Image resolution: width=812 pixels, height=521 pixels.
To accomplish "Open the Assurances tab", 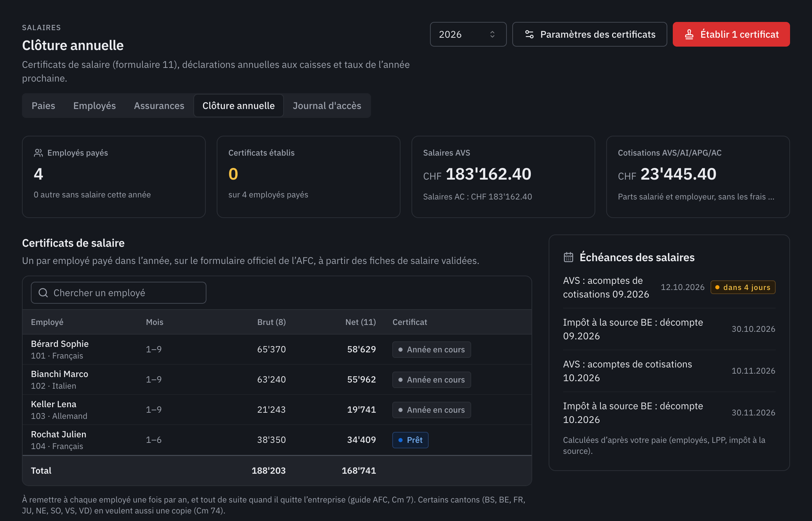I will click(x=159, y=106).
